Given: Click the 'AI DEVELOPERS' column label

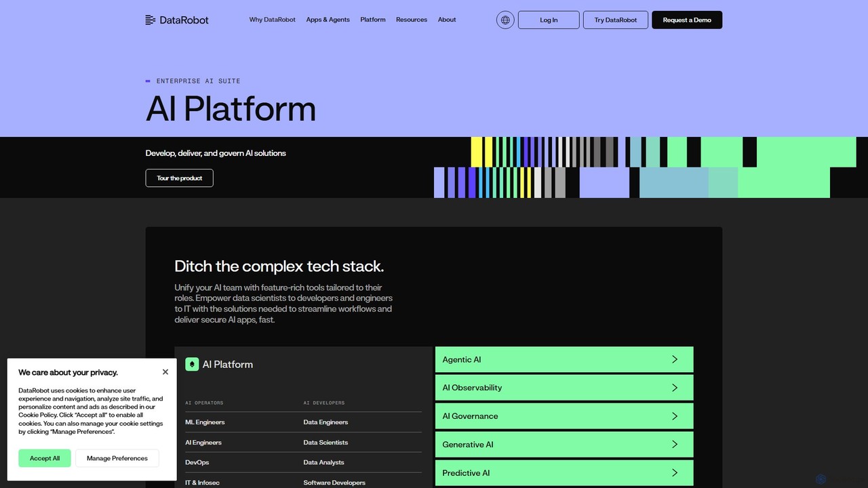Looking at the screenshot, I should (x=324, y=403).
